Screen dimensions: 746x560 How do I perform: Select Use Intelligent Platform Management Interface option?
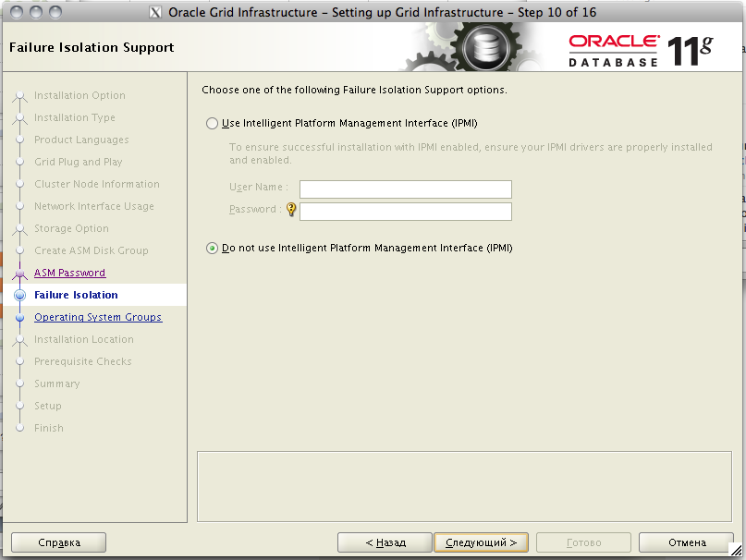pos(213,123)
